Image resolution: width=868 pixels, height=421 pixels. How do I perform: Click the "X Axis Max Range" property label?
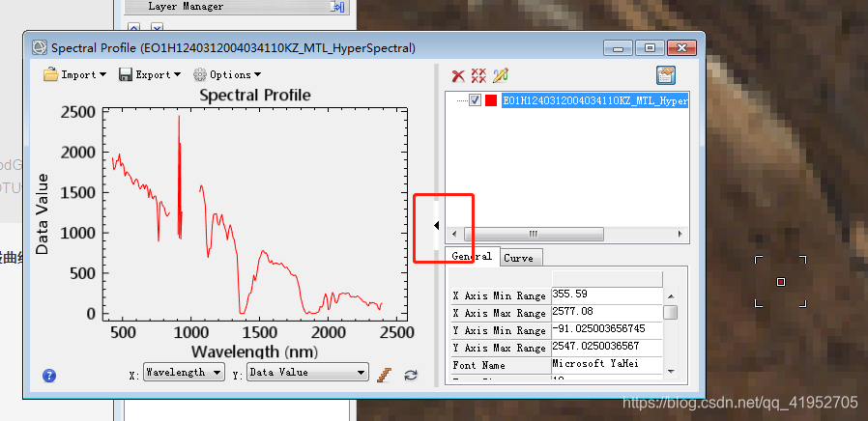(x=499, y=313)
